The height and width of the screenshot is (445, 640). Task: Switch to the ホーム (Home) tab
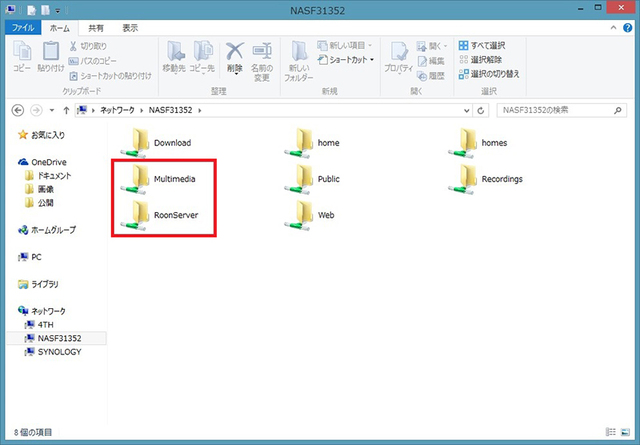(x=60, y=28)
